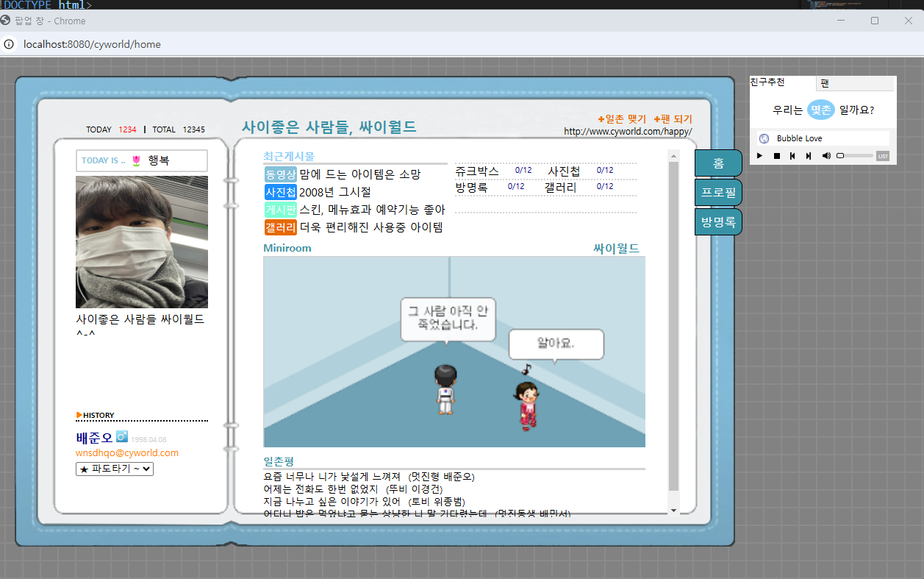Select the blue 사진첩 category badge
This screenshot has height=579, width=924.
(x=281, y=192)
